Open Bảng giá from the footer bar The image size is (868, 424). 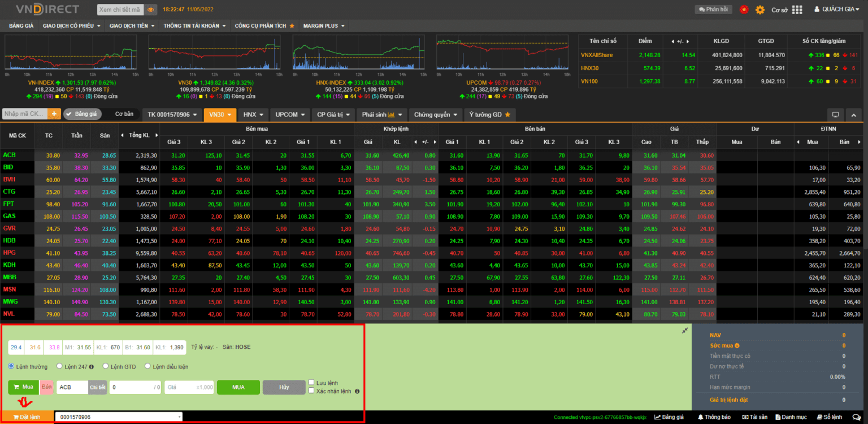click(x=669, y=417)
